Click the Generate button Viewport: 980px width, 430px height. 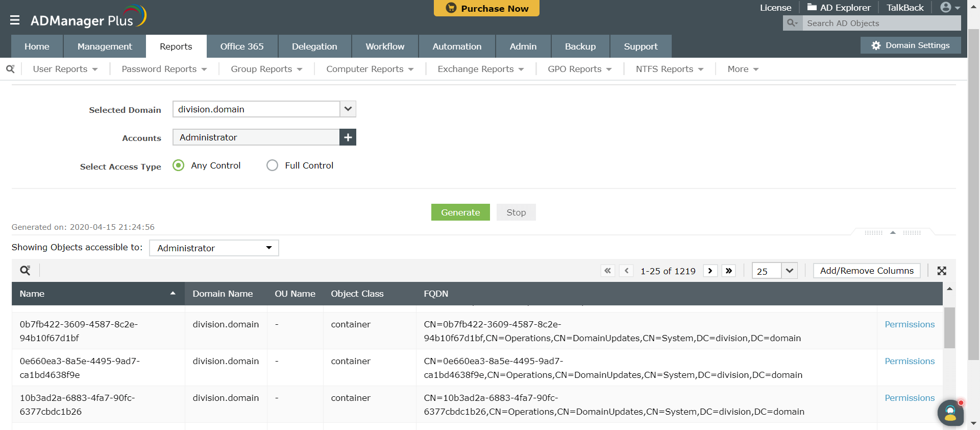coord(460,212)
